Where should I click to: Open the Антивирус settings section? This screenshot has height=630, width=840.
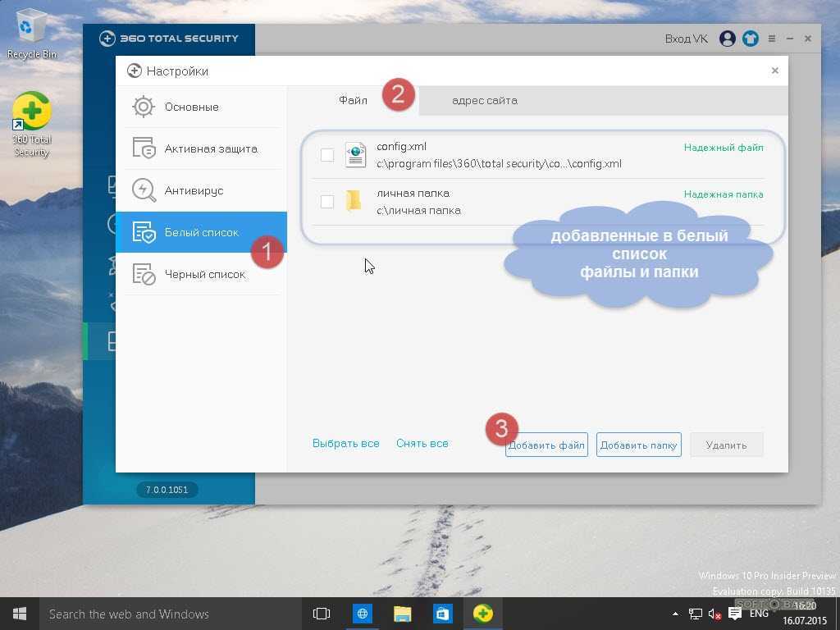click(201, 190)
